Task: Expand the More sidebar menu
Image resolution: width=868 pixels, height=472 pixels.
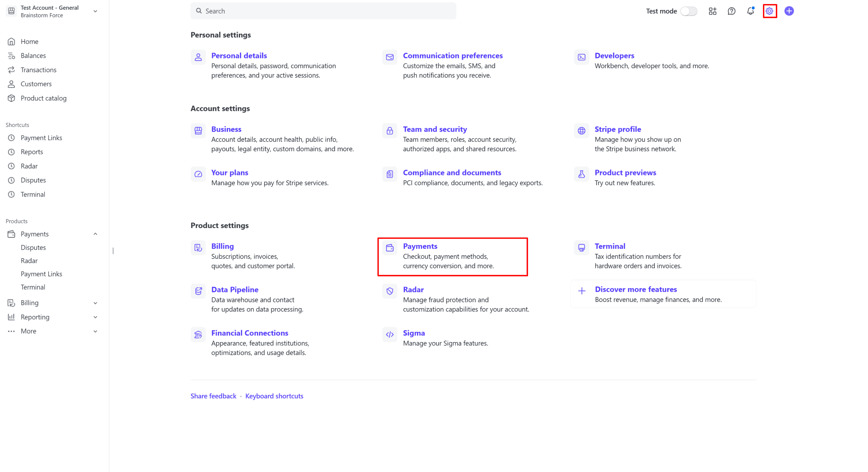Action: pos(95,331)
